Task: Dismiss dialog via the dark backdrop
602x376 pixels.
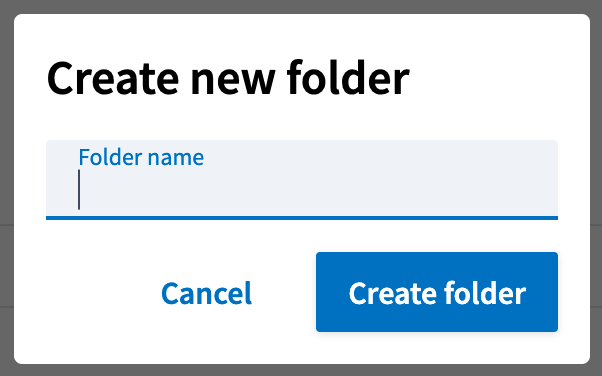Action: (x=301, y=6)
